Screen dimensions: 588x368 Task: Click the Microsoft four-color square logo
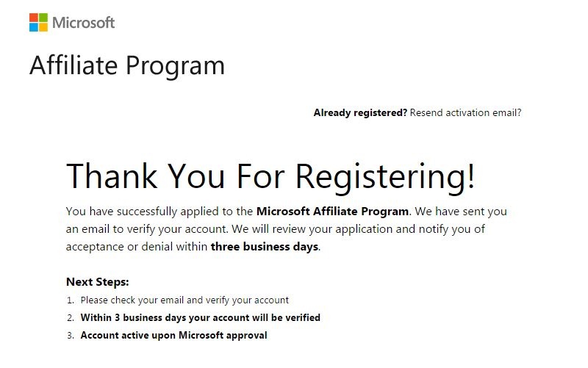tap(39, 23)
